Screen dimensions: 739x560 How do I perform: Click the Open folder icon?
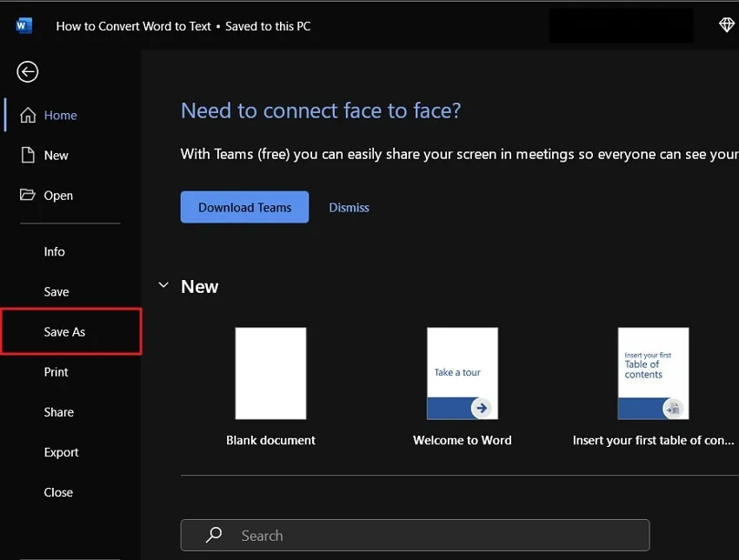click(x=28, y=196)
